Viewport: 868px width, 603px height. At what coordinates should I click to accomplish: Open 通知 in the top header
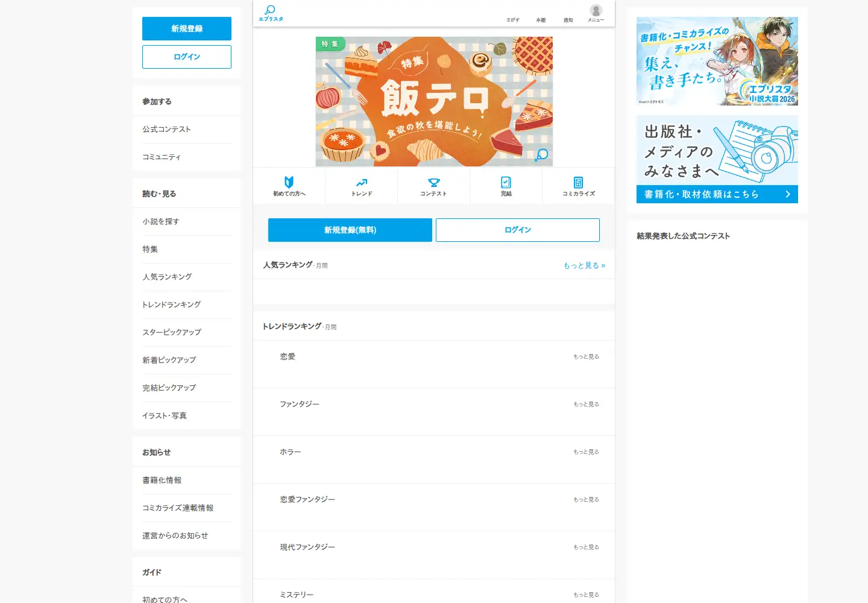click(568, 20)
